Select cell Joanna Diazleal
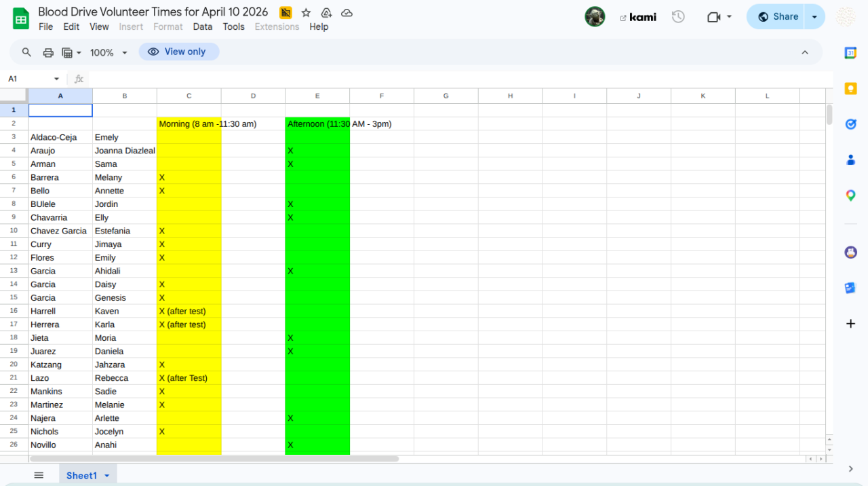Image resolution: width=868 pixels, height=486 pixels. pyautogui.click(x=125, y=151)
